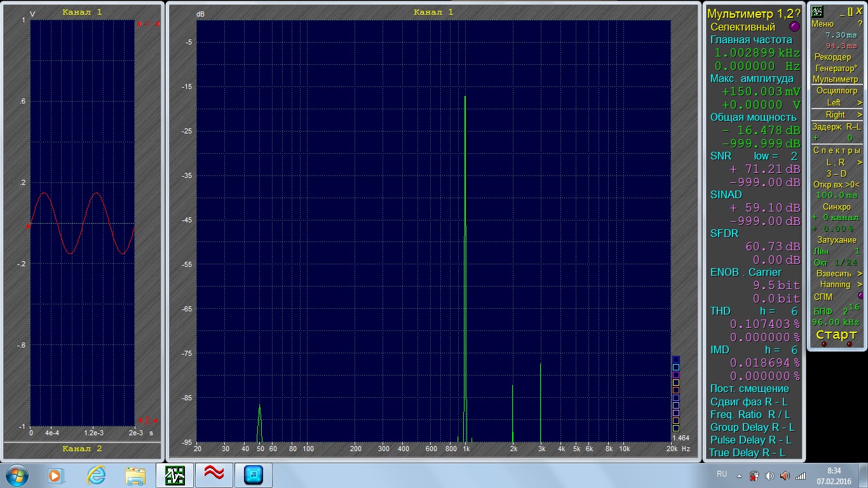The height and width of the screenshot is (488, 868).
Task: Click the Откр.вх.>0< input option
Action: coord(836,184)
